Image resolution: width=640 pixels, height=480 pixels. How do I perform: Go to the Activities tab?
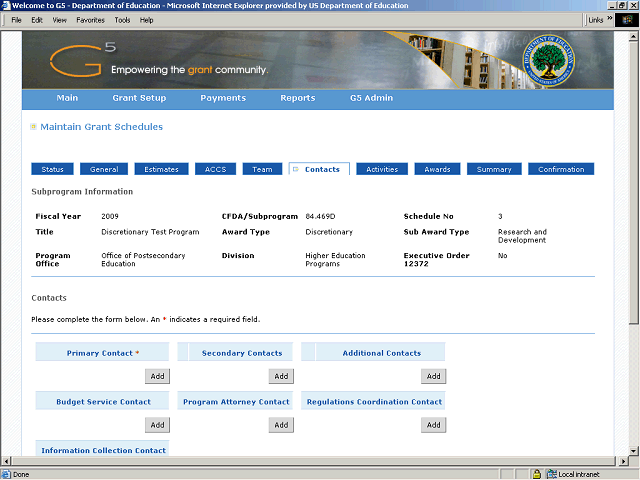click(x=382, y=169)
